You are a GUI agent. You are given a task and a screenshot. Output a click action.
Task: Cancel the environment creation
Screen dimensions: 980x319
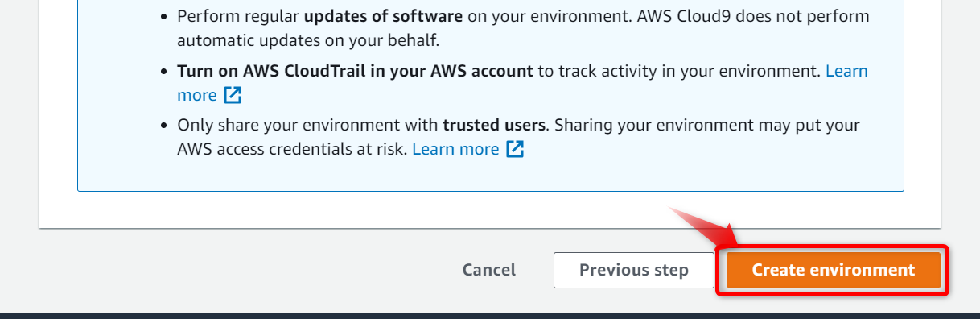coord(489,270)
